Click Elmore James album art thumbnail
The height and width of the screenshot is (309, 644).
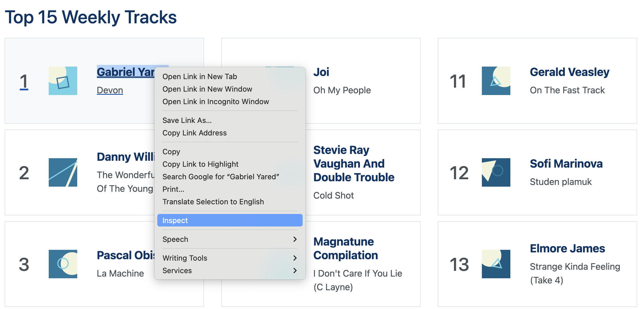click(496, 264)
